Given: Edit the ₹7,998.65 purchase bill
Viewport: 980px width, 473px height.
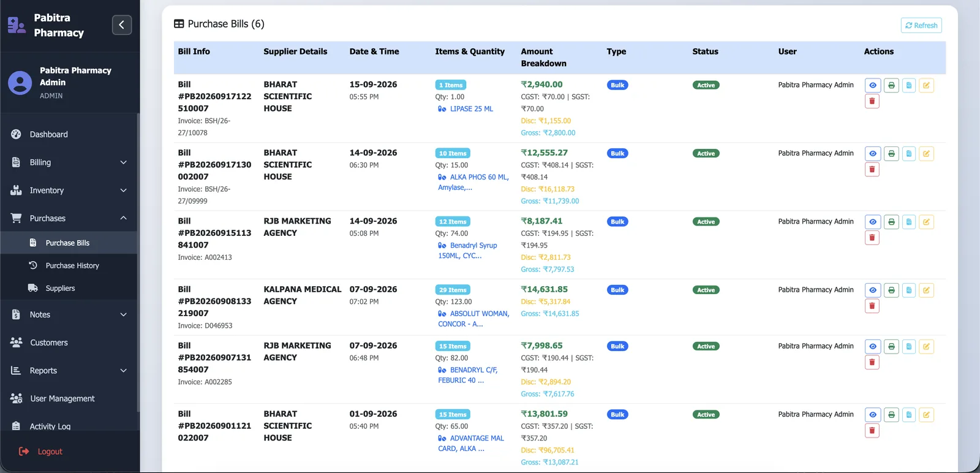Looking at the screenshot, I should coord(927,347).
